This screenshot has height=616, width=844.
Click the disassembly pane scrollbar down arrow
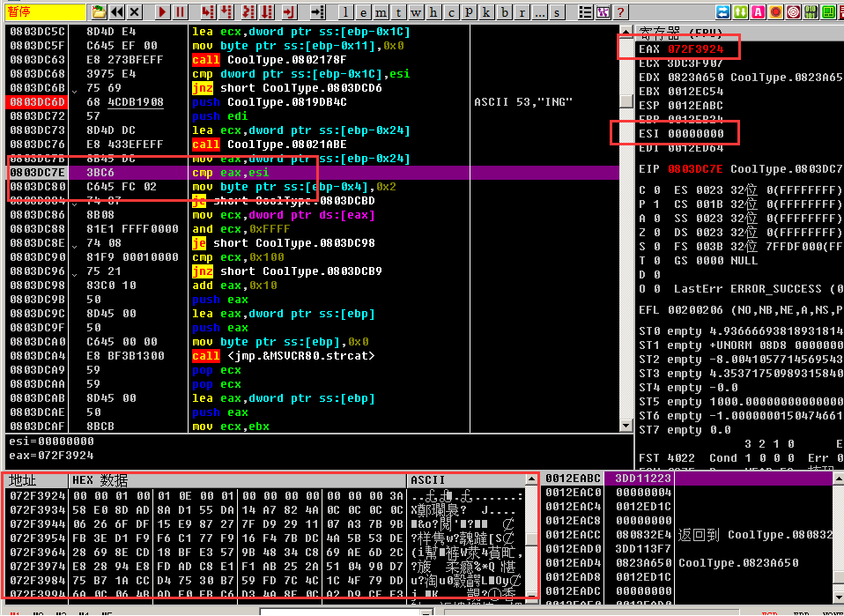point(626,425)
